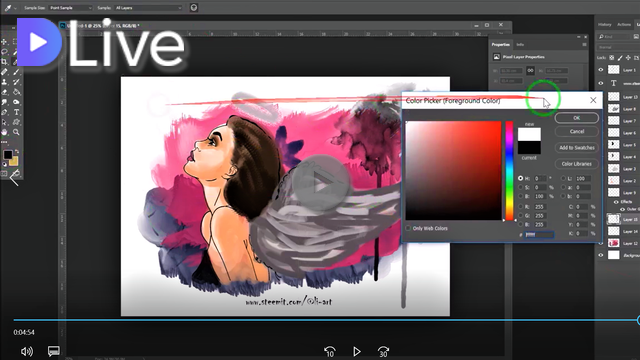The height and width of the screenshot is (360, 640).
Task: Open the video captions icon
Action: click(x=53, y=351)
